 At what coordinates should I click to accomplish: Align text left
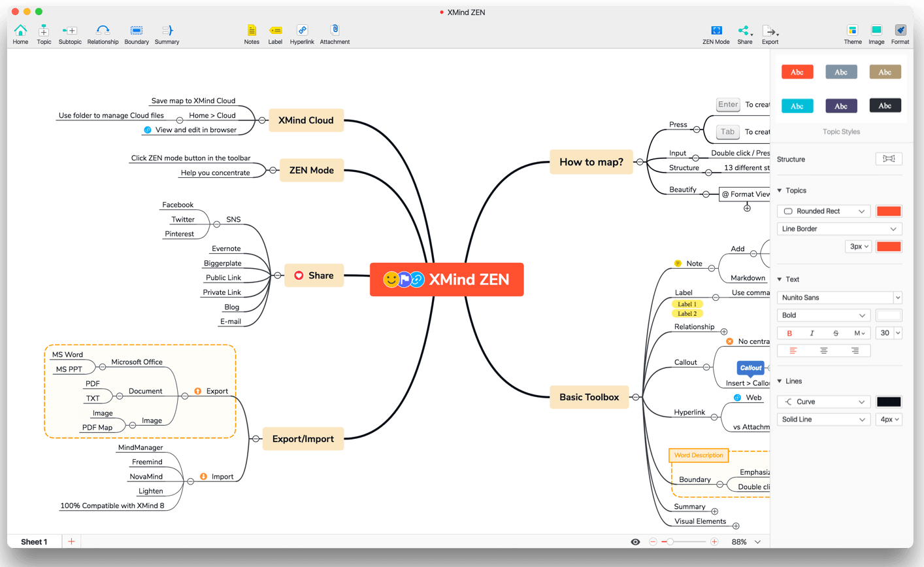(793, 351)
